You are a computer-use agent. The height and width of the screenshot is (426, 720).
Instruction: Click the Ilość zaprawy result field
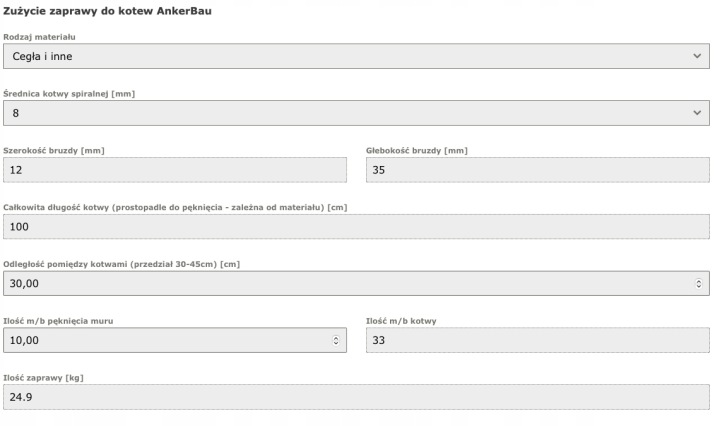355,397
